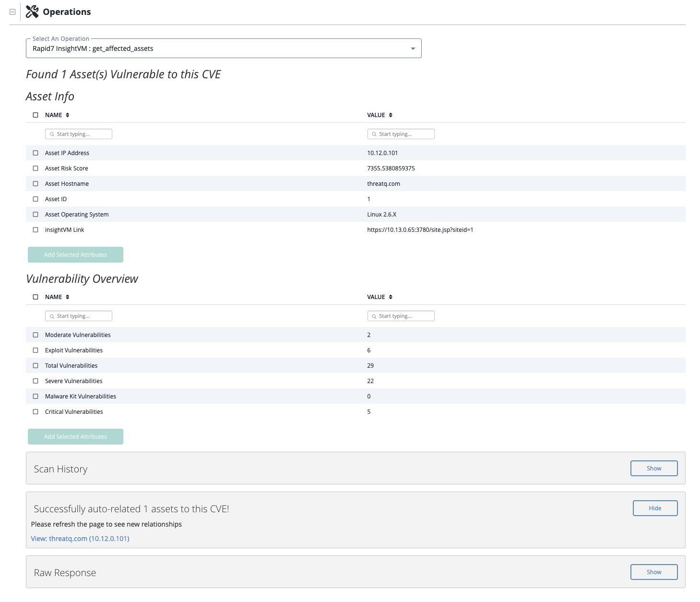Click the threatq.com hostname value
This screenshot has height=602, width=700.
tap(383, 184)
